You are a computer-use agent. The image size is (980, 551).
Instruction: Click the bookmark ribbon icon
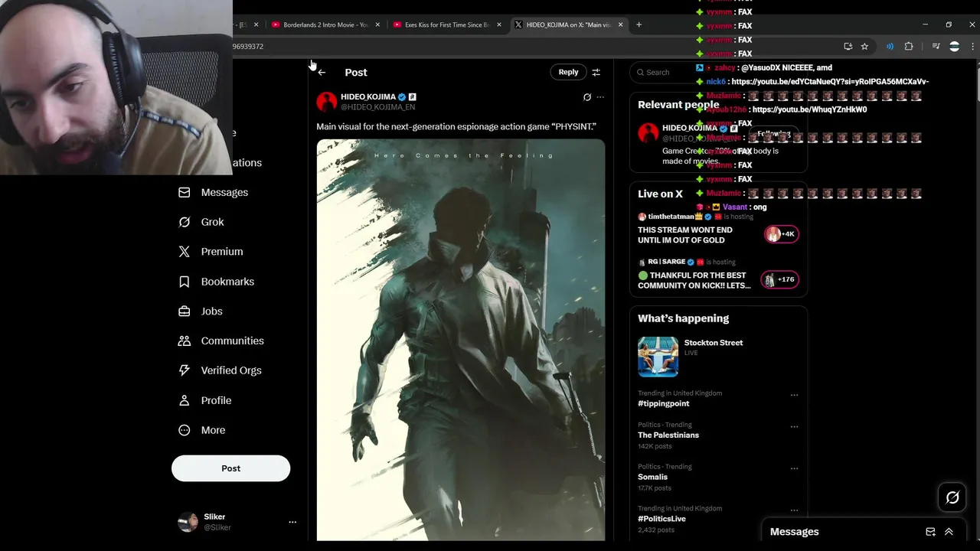click(184, 282)
